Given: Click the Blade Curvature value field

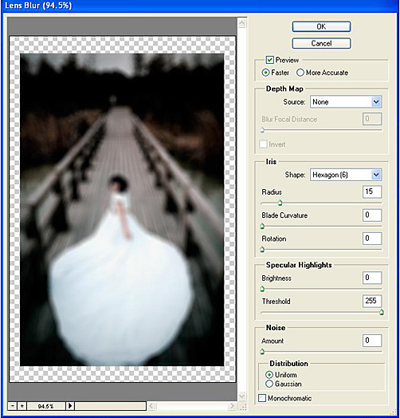Looking at the screenshot, I should (x=372, y=215).
